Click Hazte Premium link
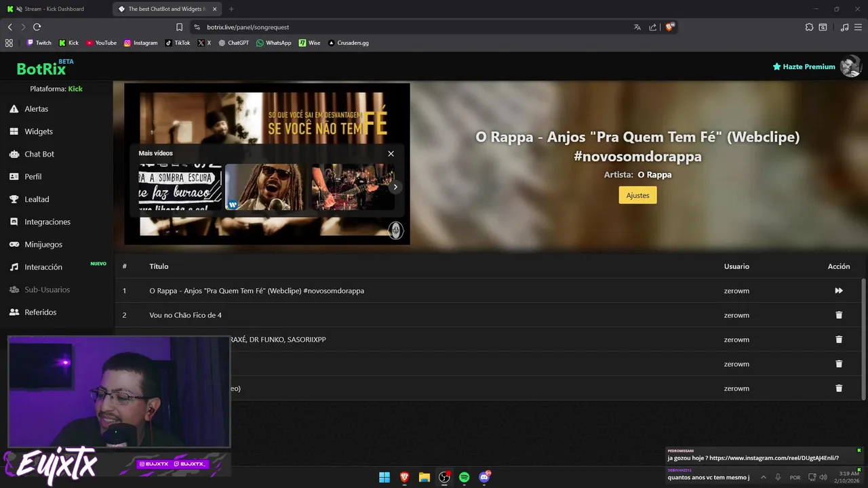Image resolution: width=868 pixels, height=488 pixels. coord(804,67)
